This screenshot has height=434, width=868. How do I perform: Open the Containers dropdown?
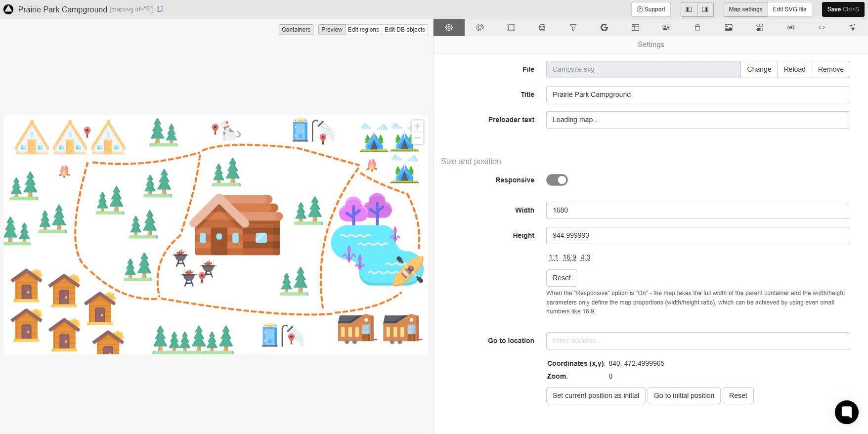tap(296, 30)
